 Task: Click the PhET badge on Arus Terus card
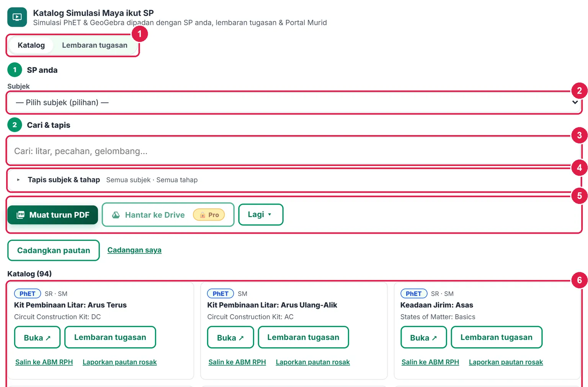coord(28,294)
